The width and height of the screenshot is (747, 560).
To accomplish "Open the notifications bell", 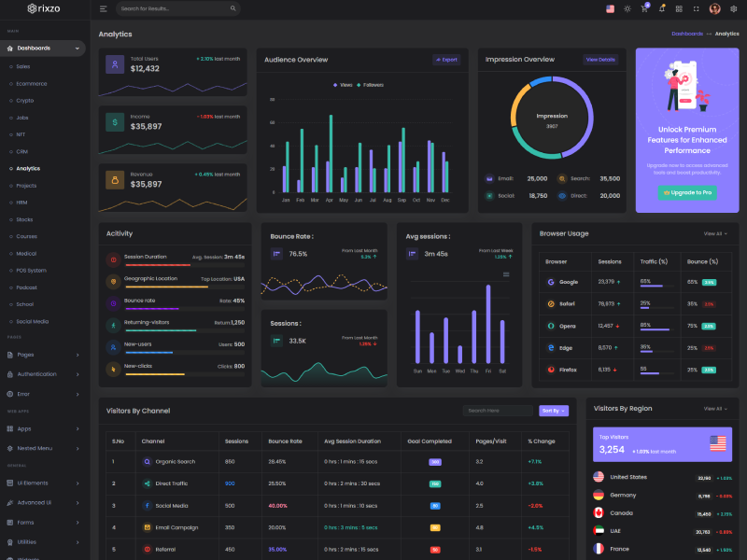I will pyautogui.click(x=662, y=8).
